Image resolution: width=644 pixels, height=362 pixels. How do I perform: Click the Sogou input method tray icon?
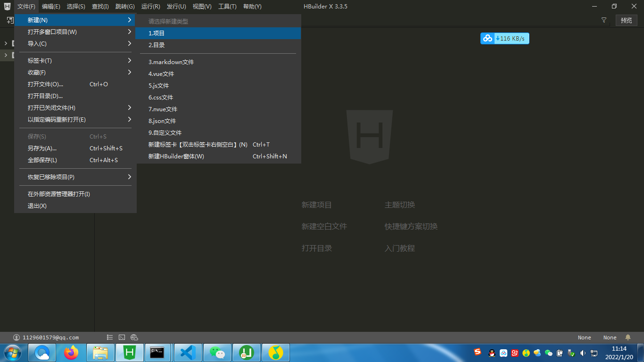[x=478, y=352]
